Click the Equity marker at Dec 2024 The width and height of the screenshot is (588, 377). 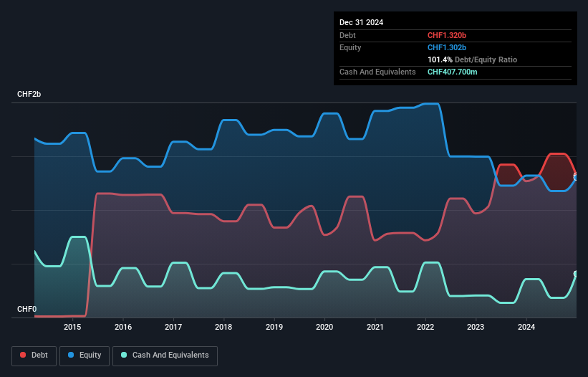(577, 177)
